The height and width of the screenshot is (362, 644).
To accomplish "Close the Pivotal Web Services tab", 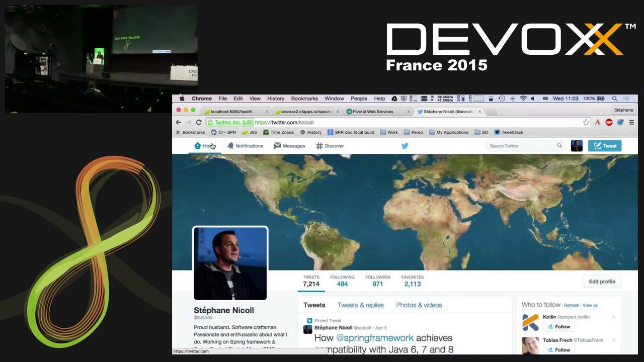I will pyautogui.click(x=408, y=112).
